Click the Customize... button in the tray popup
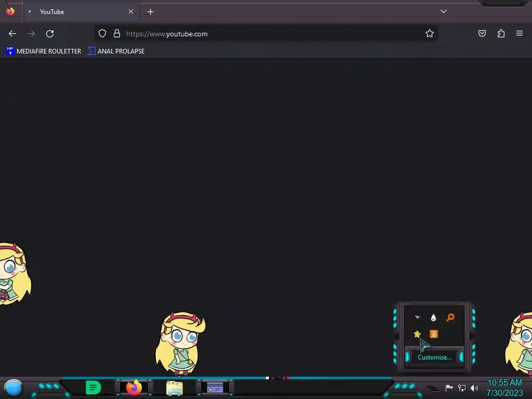 [x=434, y=357]
